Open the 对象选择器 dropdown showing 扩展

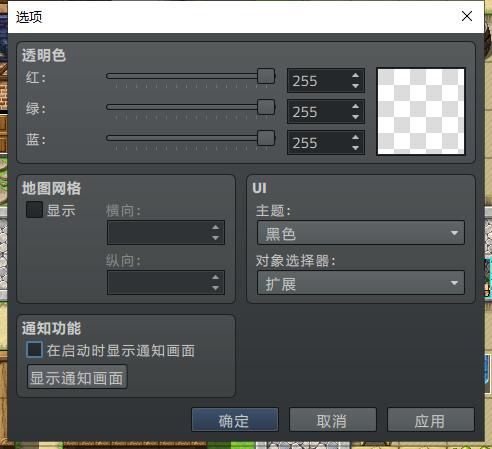pos(361,283)
